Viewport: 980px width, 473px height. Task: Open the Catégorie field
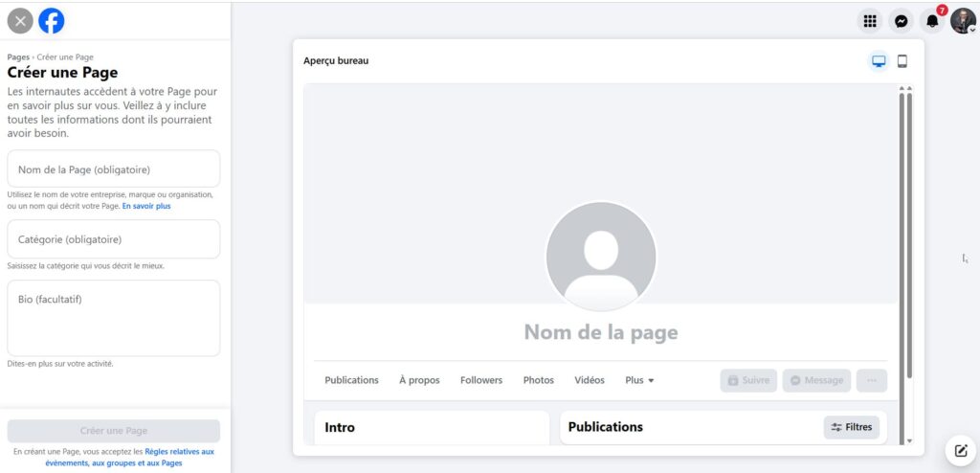click(114, 239)
